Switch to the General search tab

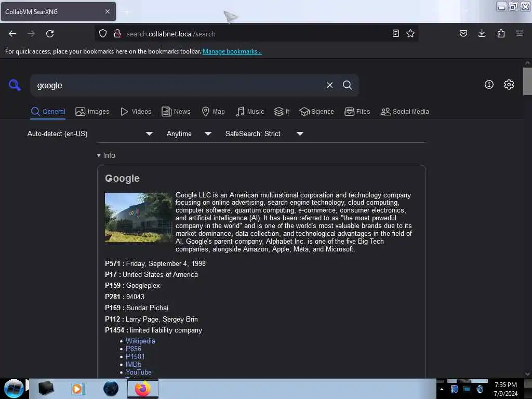(x=48, y=112)
